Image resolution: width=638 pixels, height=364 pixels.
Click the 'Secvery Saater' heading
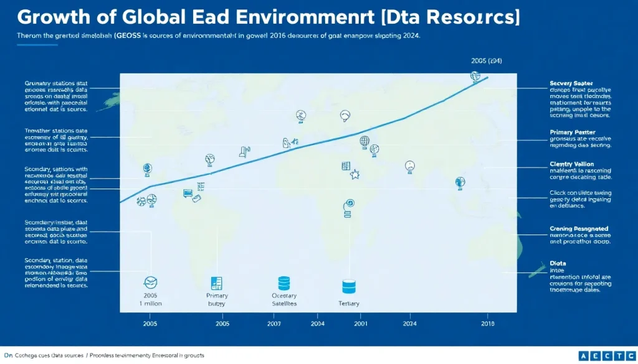pyautogui.click(x=571, y=83)
